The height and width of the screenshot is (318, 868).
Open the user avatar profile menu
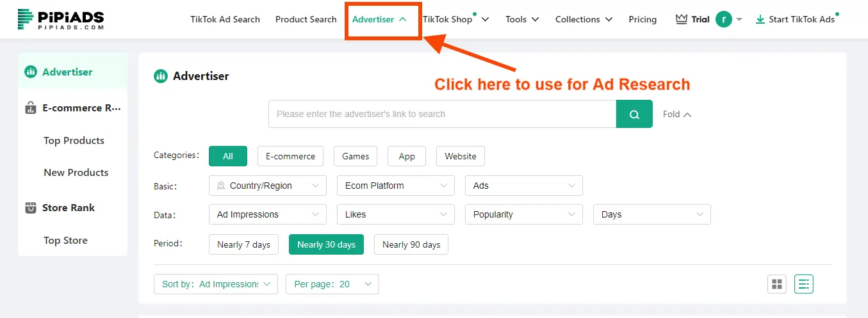[724, 19]
